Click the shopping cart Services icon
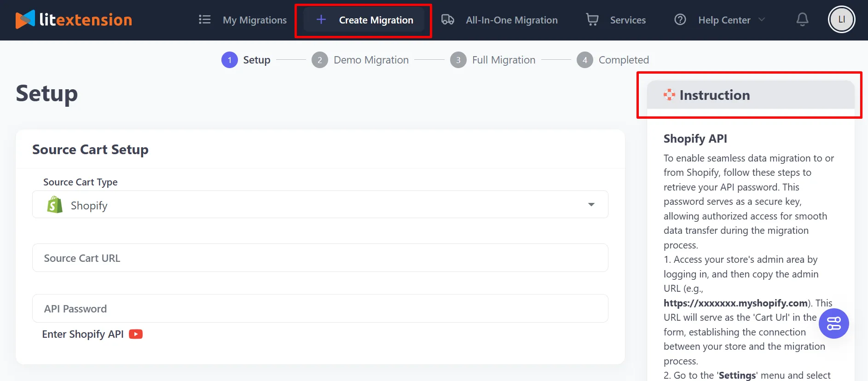The width and height of the screenshot is (868, 381). click(592, 19)
